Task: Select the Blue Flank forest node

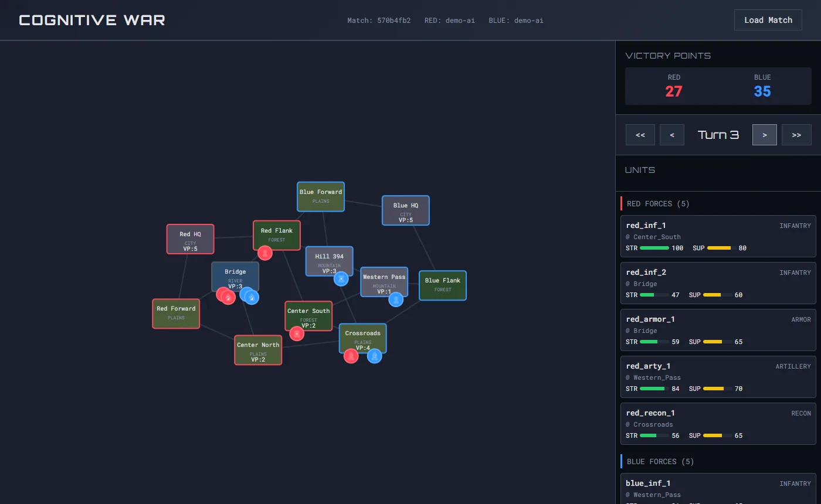Action: point(443,285)
